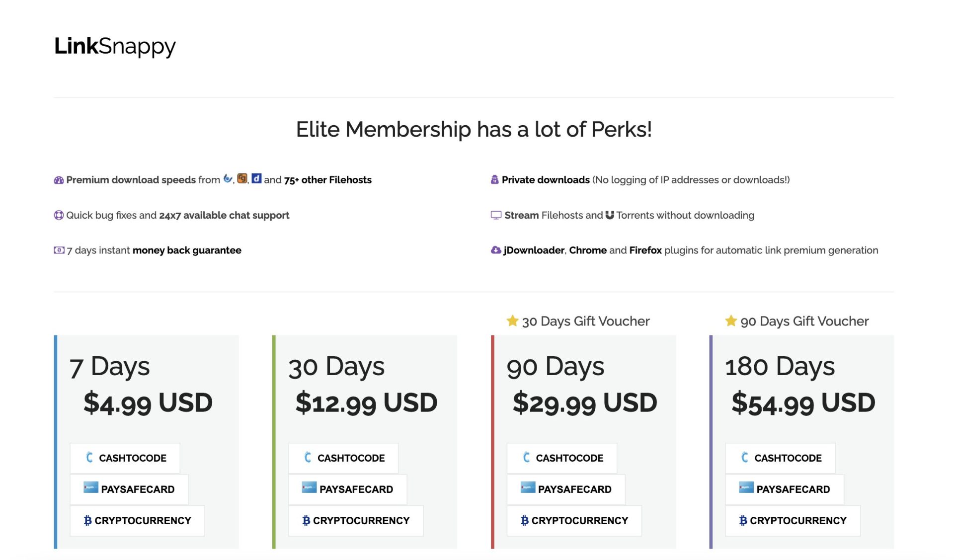Click the orange filehost icon

click(242, 178)
